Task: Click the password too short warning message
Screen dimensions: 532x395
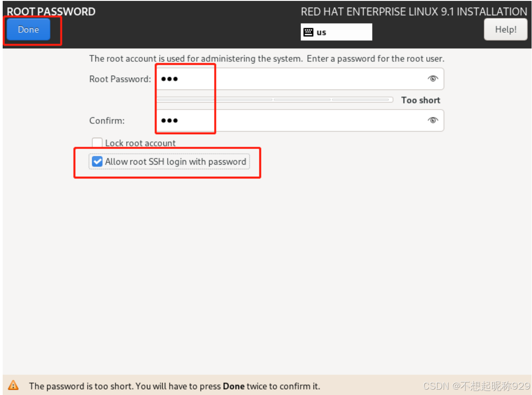Action: [174, 386]
